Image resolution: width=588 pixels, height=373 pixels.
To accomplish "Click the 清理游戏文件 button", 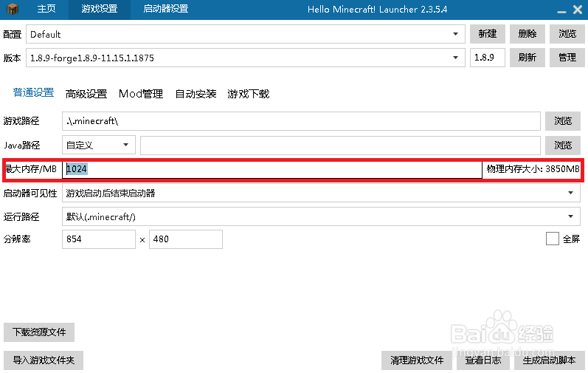I will coord(417,360).
